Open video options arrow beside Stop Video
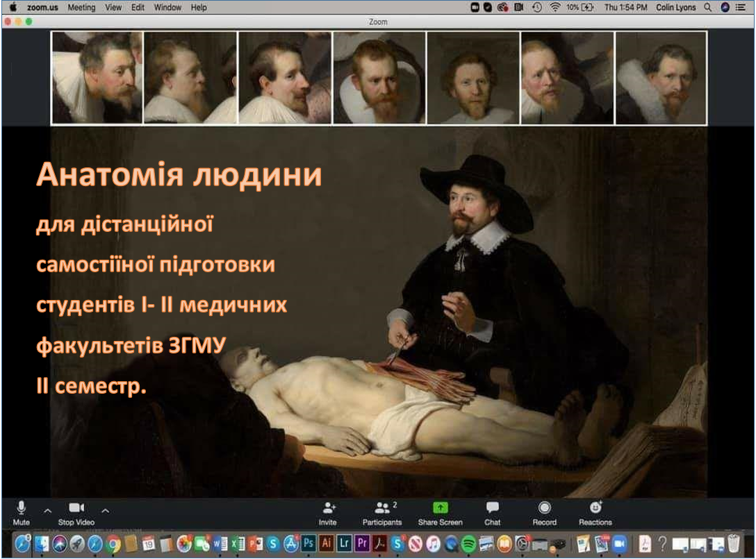The image size is (756, 559). 106,511
